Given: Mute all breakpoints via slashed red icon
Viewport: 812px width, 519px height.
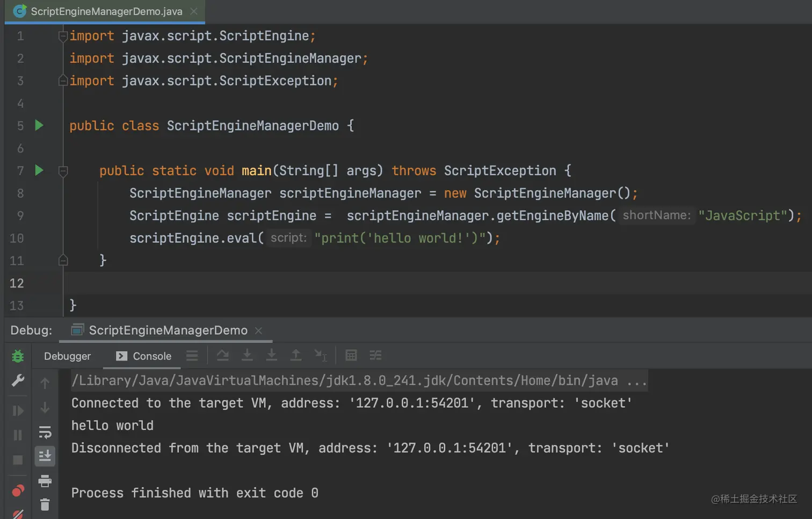Looking at the screenshot, I should (x=18, y=514).
